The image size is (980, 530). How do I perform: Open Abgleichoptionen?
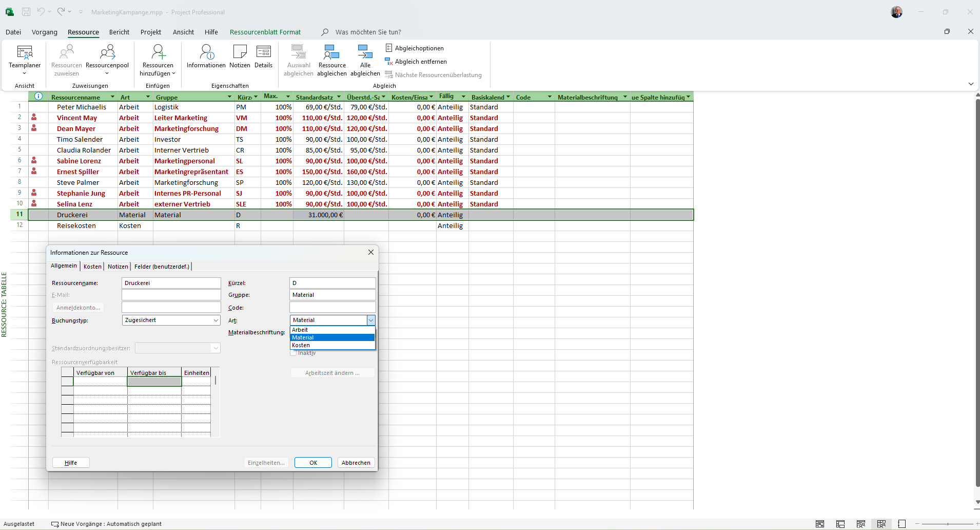tap(415, 48)
